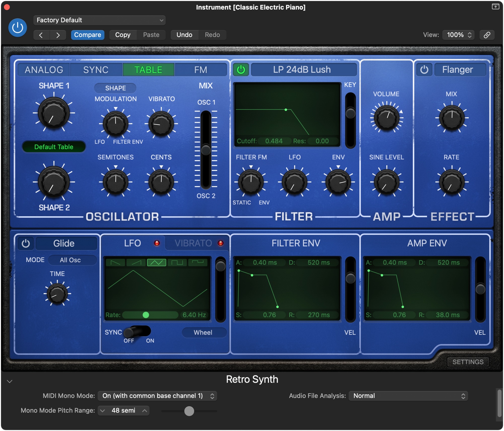
Task: Click the Flanger Mix knob
Action: 452,118
